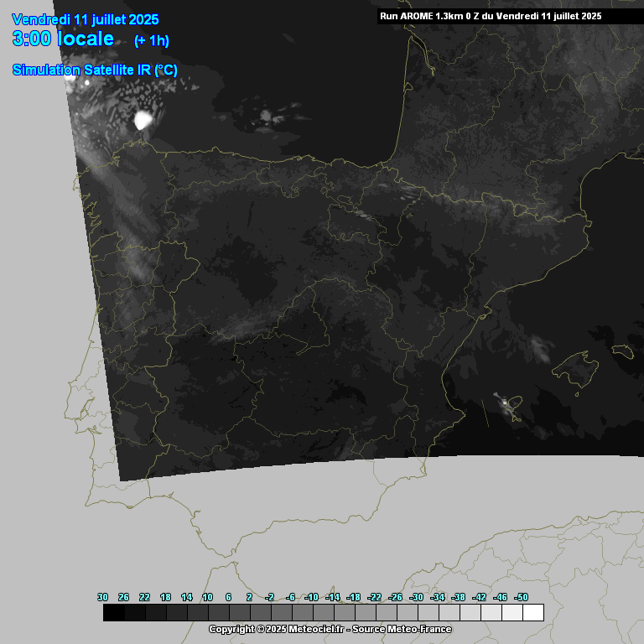Viewport: 644px width, 644px height.
Task: Click 'Simulation Satellite IR (°C)' title
Action: [x=95, y=70]
